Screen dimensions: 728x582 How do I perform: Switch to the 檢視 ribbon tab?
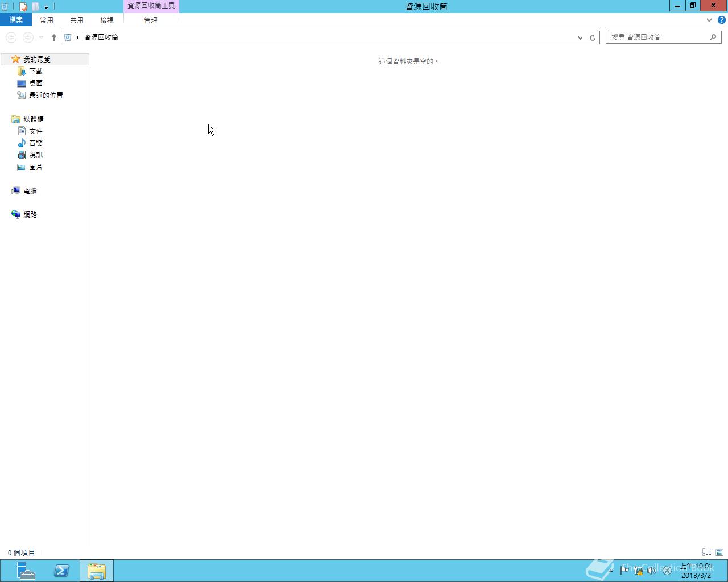[x=107, y=20]
